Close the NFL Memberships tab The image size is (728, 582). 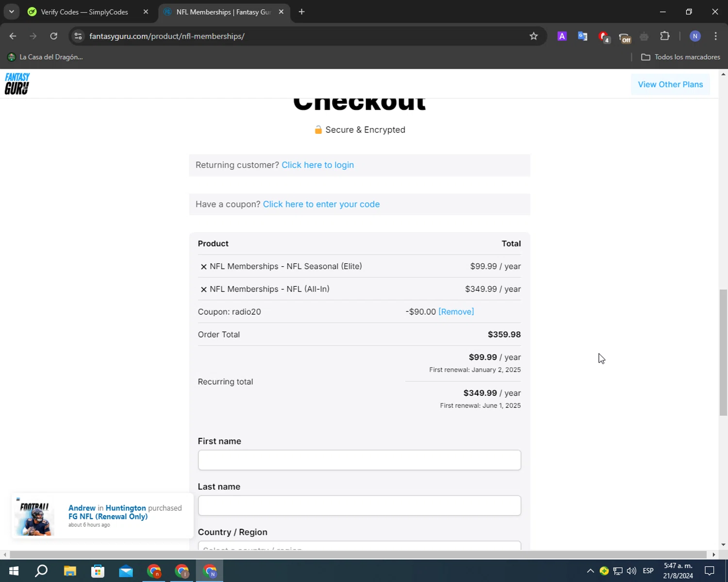click(x=281, y=12)
